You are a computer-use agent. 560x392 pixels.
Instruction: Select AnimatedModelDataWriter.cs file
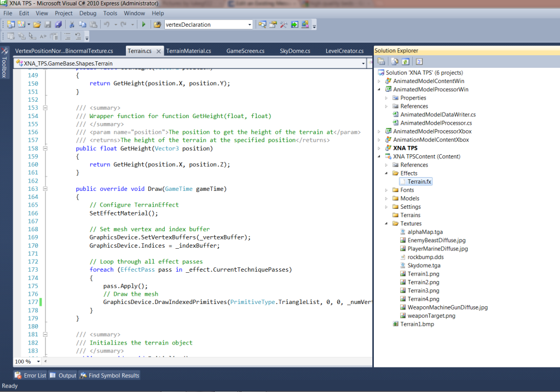tap(438, 114)
